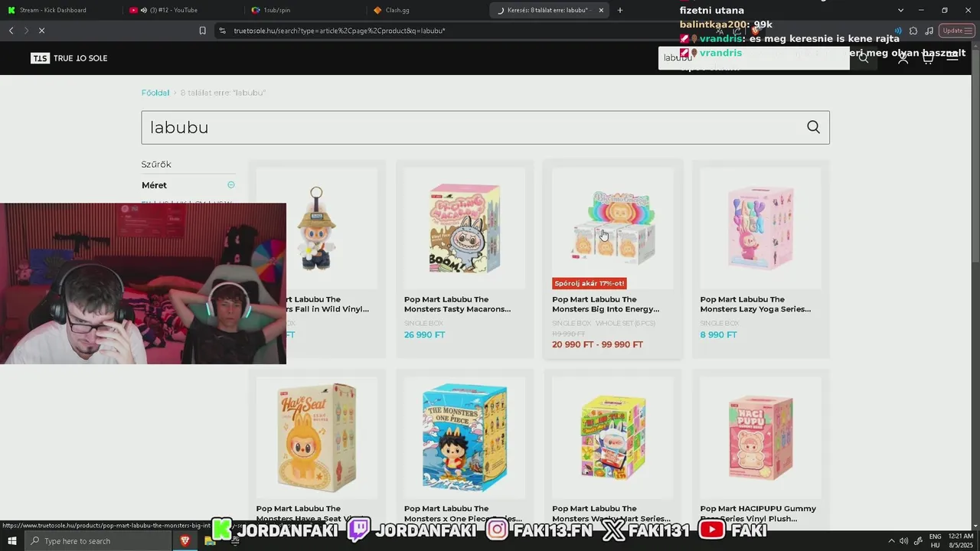980x551 pixels.
Task: Click Pop Mart Labubu Tasty Macarons title
Action: [457, 305]
